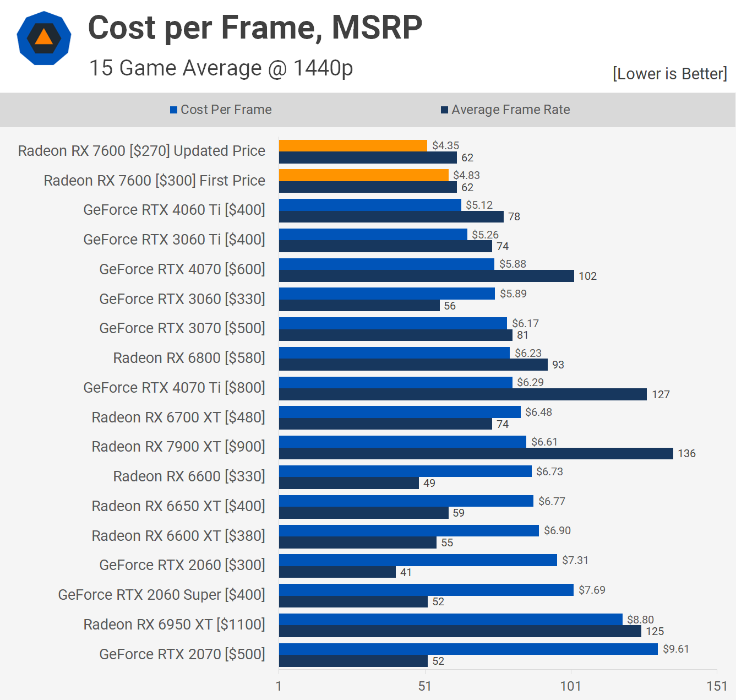Click the '$5.26' value label
Image resolution: width=736 pixels, height=700 pixels.
(x=485, y=235)
